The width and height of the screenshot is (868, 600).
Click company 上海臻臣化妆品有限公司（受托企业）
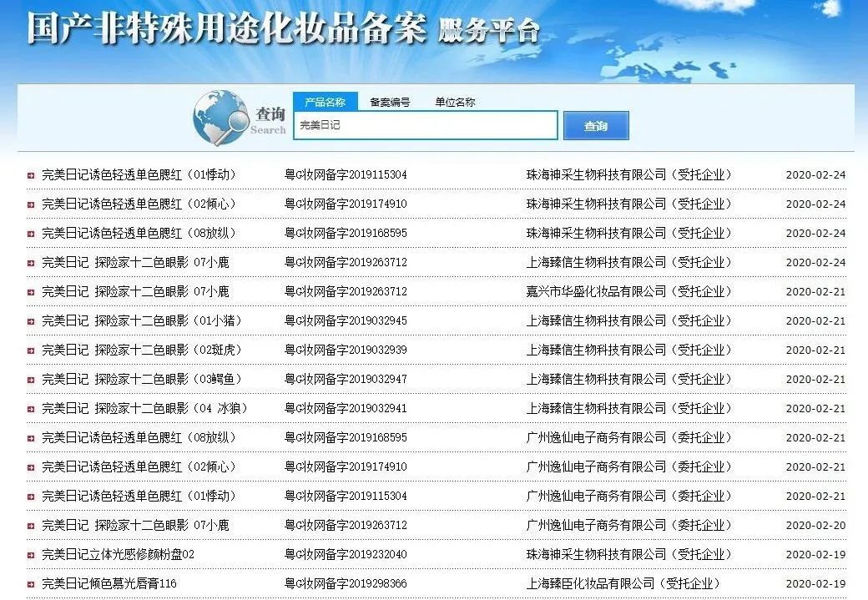pyautogui.click(x=623, y=583)
